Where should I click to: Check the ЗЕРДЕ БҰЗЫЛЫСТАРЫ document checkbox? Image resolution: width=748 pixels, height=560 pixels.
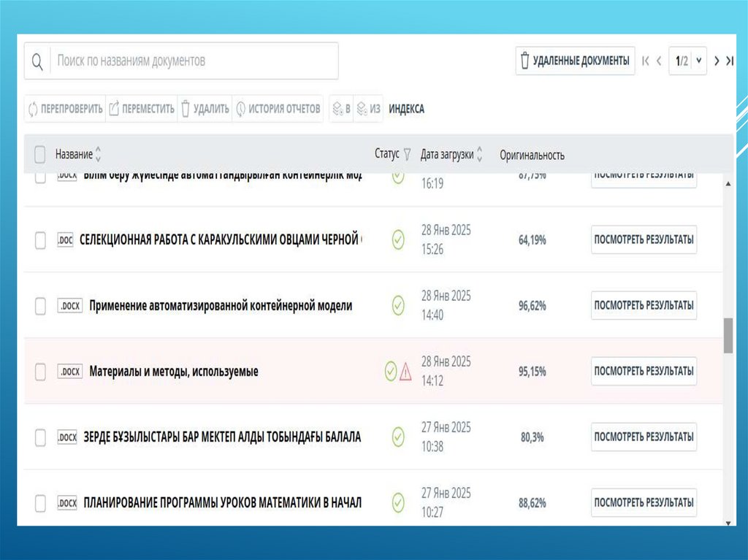[x=40, y=437]
